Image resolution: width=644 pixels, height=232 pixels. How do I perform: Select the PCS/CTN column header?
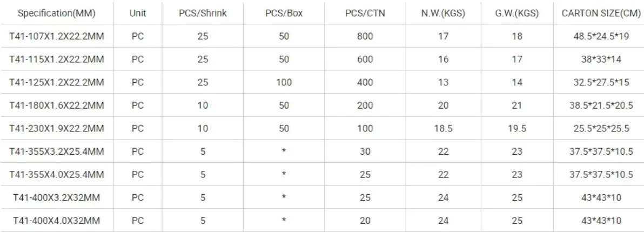tap(364, 13)
